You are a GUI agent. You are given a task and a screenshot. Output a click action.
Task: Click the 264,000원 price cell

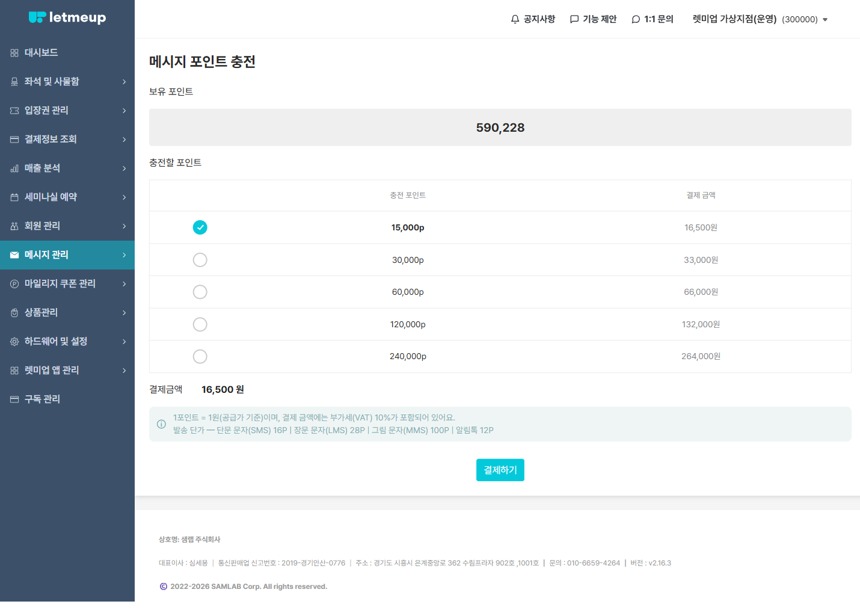coord(701,356)
